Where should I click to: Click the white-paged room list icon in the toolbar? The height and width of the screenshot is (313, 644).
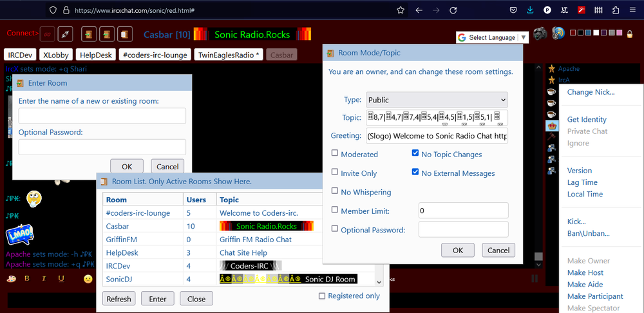tap(125, 35)
